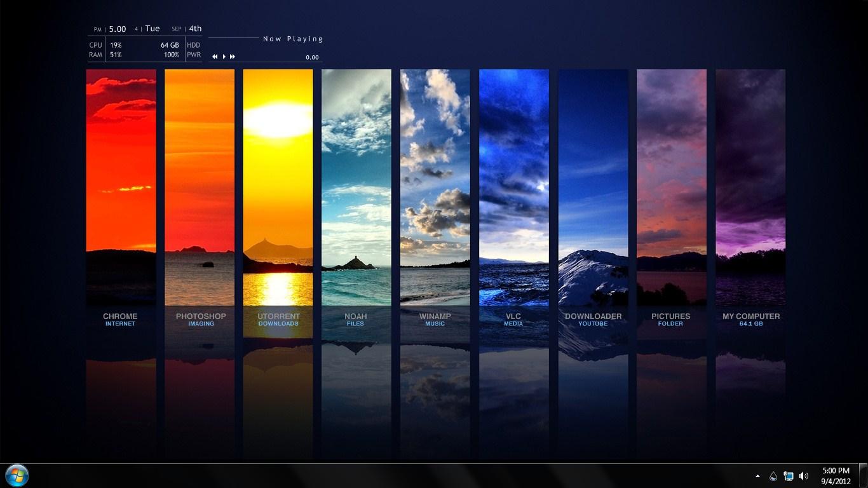Show hidden tray icons arrow
The image size is (868, 488).
tap(757, 476)
